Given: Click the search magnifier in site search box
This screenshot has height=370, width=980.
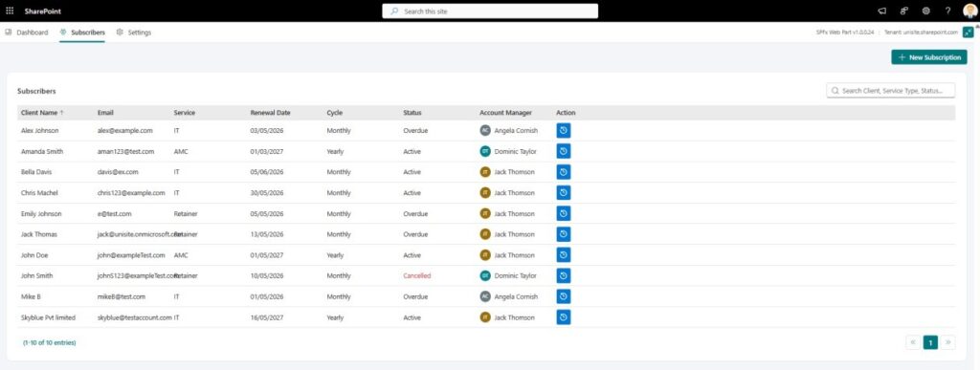Looking at the screenshot, I should (x=394, y=11).
